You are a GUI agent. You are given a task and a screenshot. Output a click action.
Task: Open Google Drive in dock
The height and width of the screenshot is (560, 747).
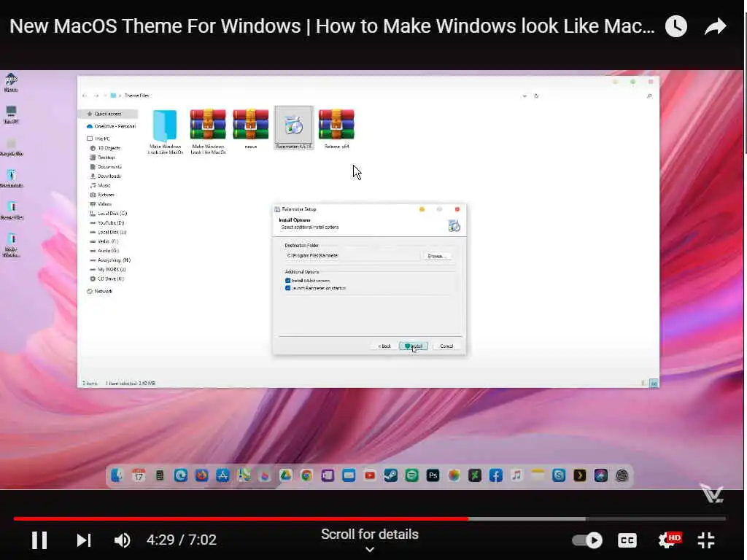tap(285, 475)
